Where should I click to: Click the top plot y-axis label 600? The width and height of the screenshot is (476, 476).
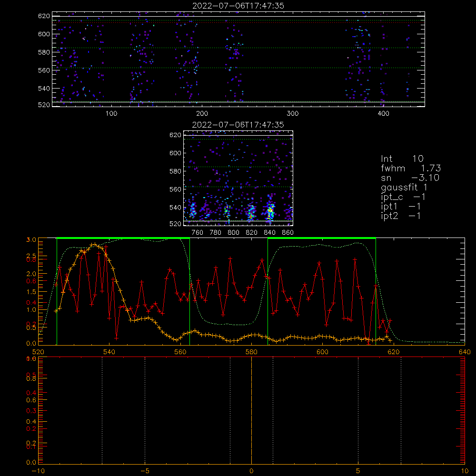tap(44, 34)
